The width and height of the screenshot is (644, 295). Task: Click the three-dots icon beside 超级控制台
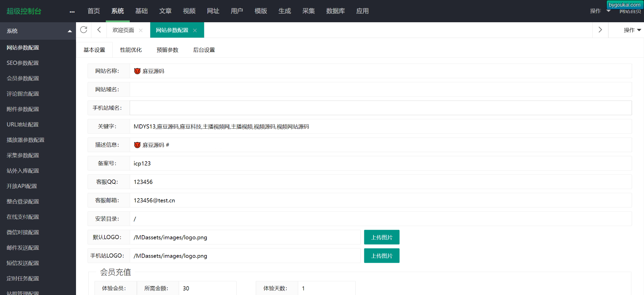(x=72, y=12)
